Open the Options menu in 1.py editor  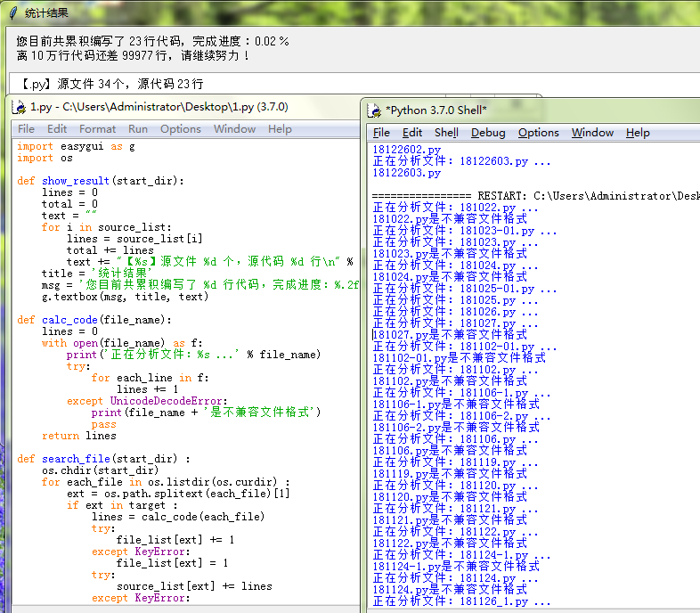(181, 128)
